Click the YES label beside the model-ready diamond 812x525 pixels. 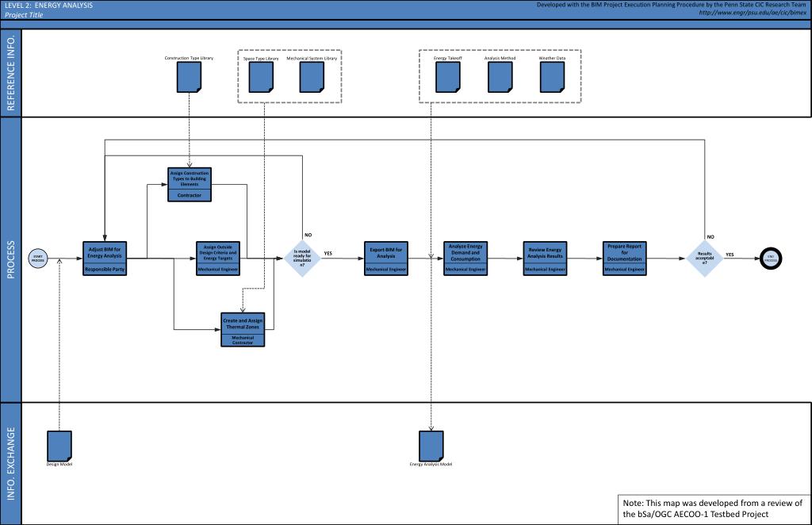pyautogui.click(x=327, y=253)
